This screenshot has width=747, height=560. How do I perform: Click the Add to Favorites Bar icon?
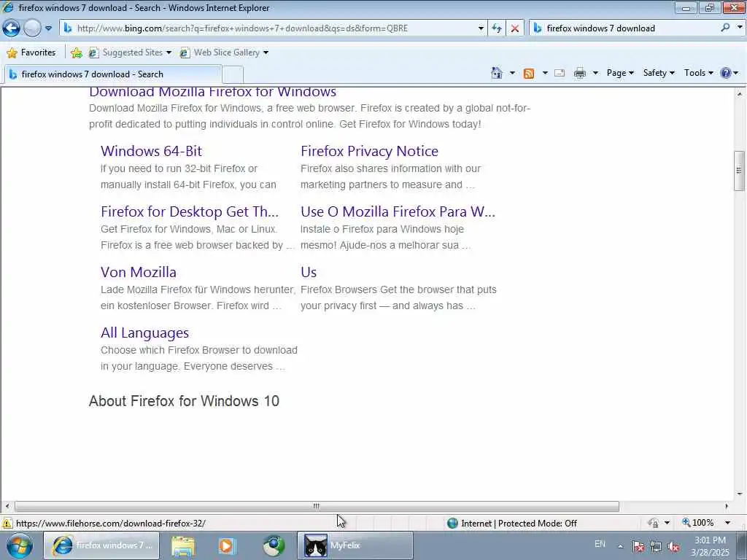(x=76, y=52)
